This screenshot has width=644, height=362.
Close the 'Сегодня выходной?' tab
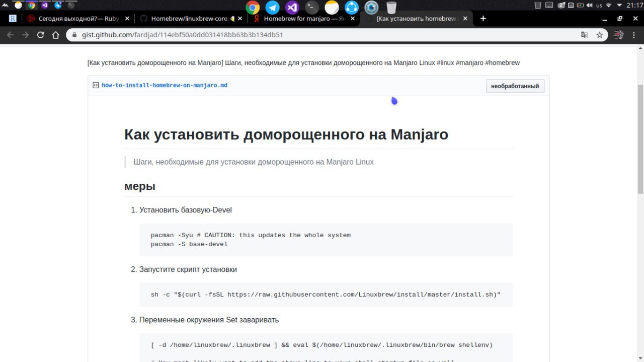pyautogui.click(x=127, y=19)
